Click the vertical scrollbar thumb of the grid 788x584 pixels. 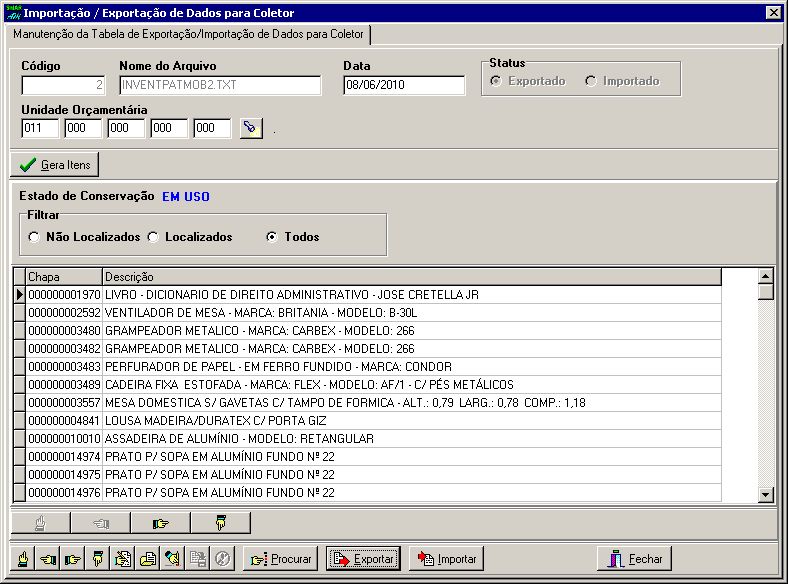click(x=765, y=292)
